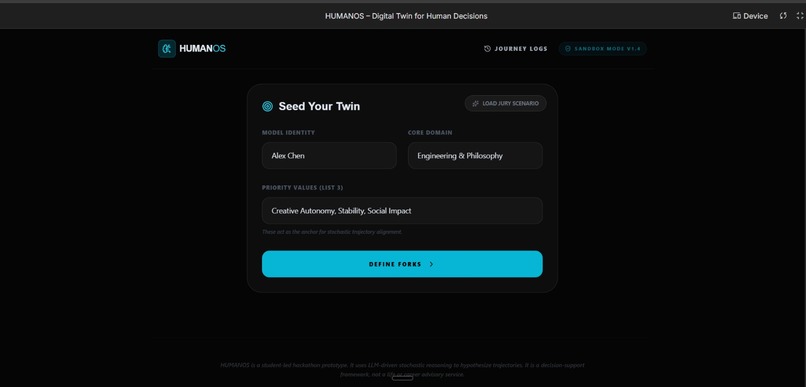Click the Priority Values (List 3) label
Image resolution: width=806 pixels, height=387 pixels.
pyautogui.click(x=302, y=188)
